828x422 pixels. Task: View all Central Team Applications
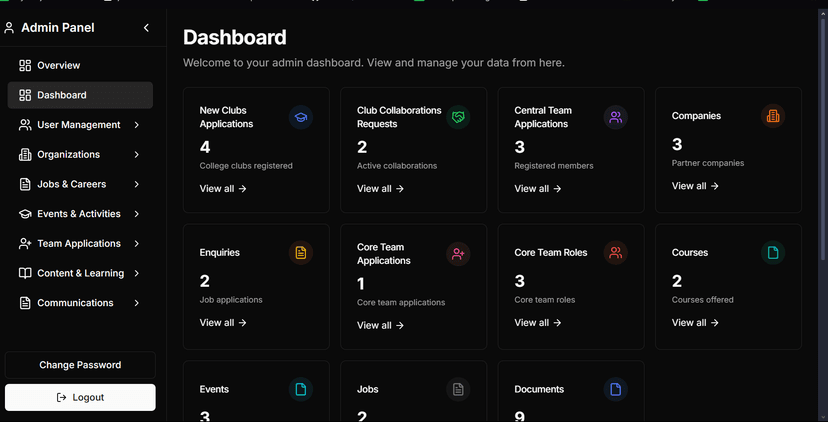(538, 189)
